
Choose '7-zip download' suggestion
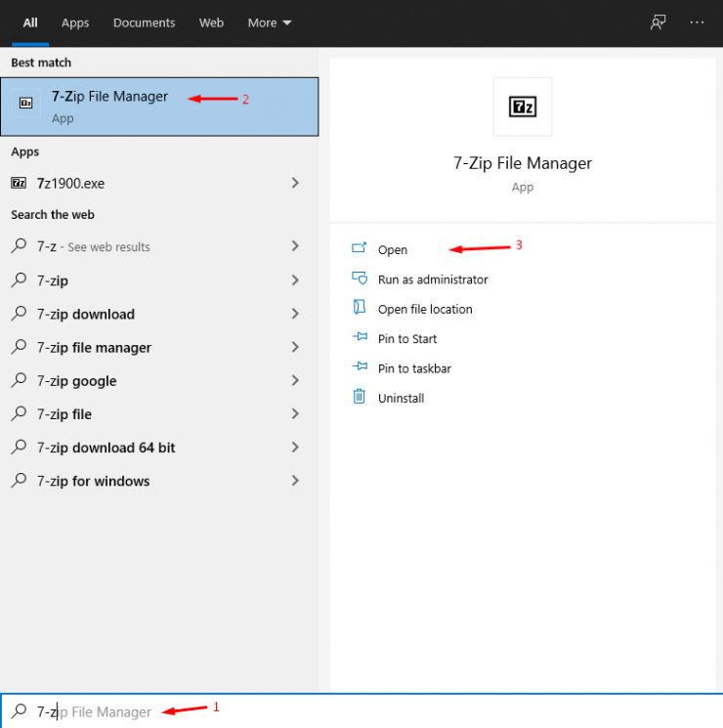159,314
